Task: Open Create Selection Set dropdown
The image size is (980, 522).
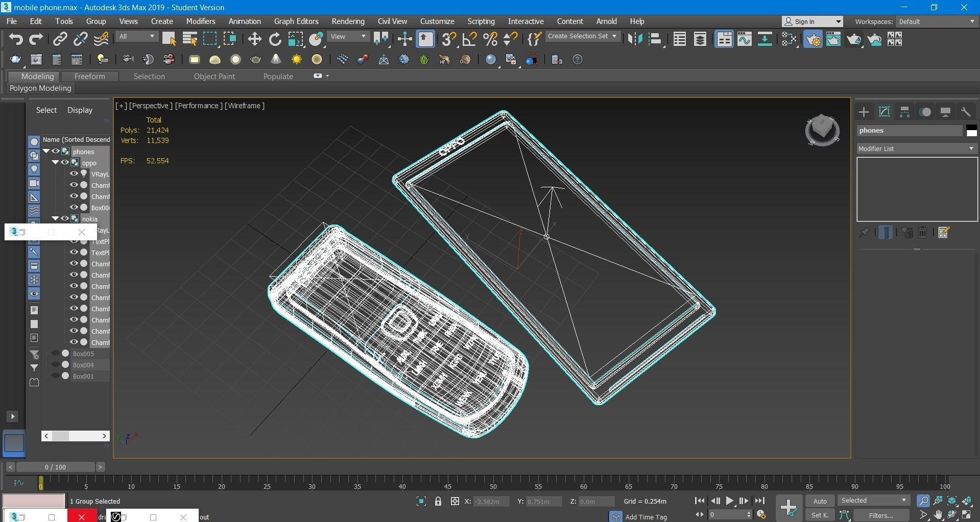Action: (x=582, y=36)
